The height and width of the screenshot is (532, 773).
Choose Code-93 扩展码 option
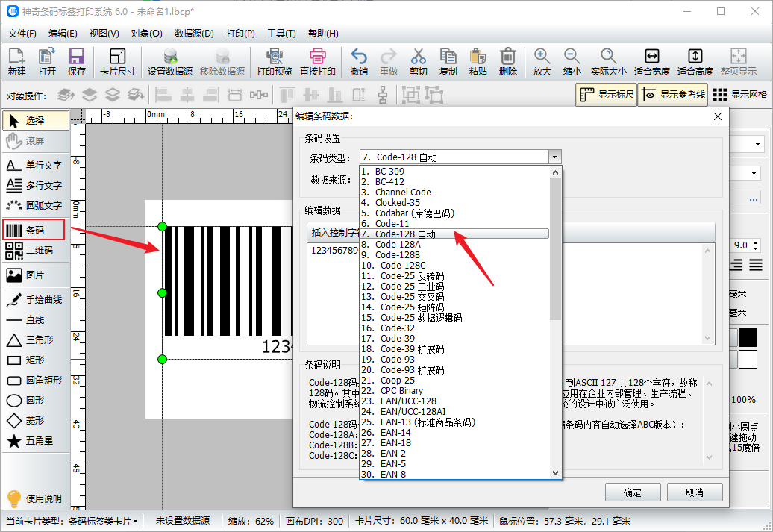(454, 370)
